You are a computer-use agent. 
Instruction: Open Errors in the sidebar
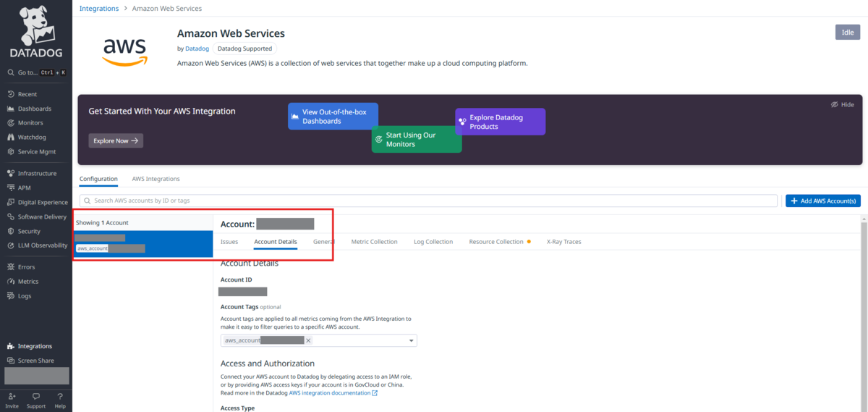pos(21,267)
